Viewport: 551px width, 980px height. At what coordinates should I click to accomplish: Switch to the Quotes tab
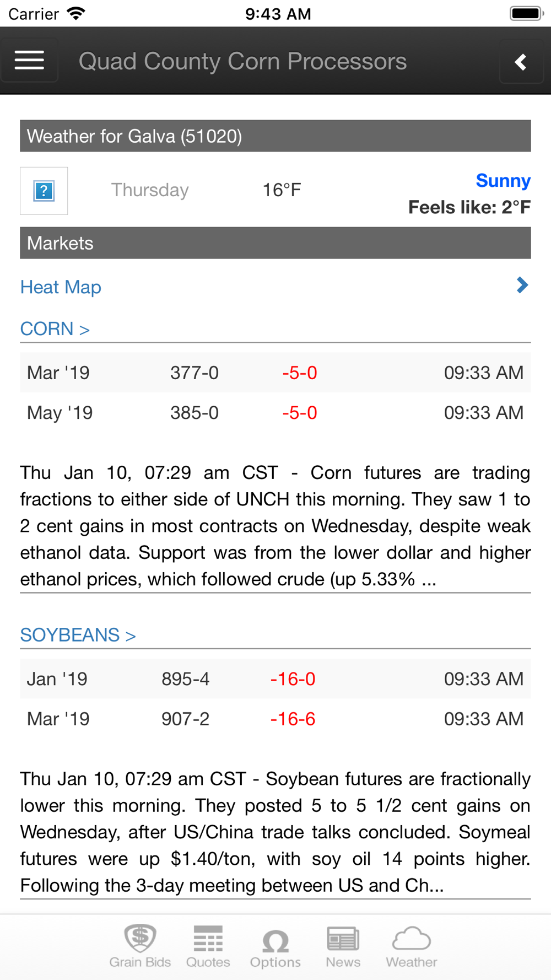(x=208, y=947)
